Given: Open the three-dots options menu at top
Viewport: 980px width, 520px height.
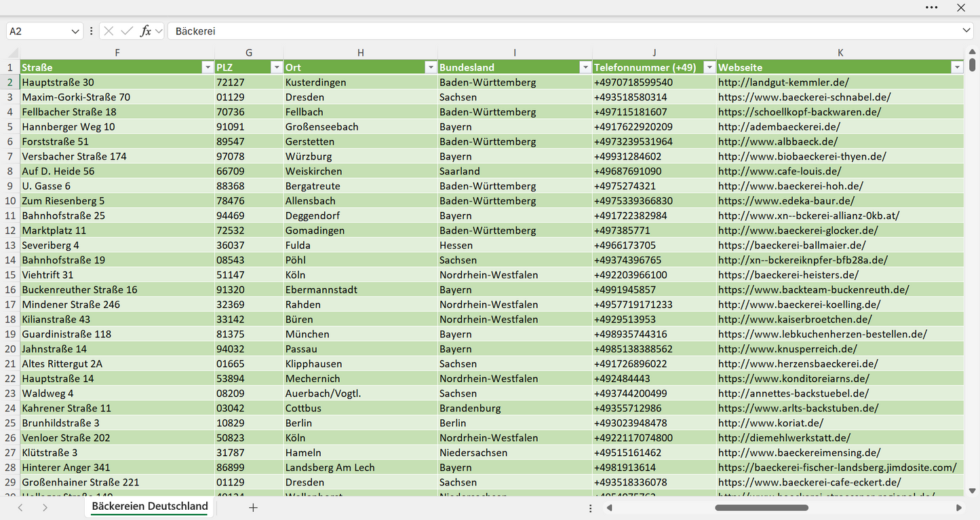Looking at the screenshot, I should tap(932, 7).
